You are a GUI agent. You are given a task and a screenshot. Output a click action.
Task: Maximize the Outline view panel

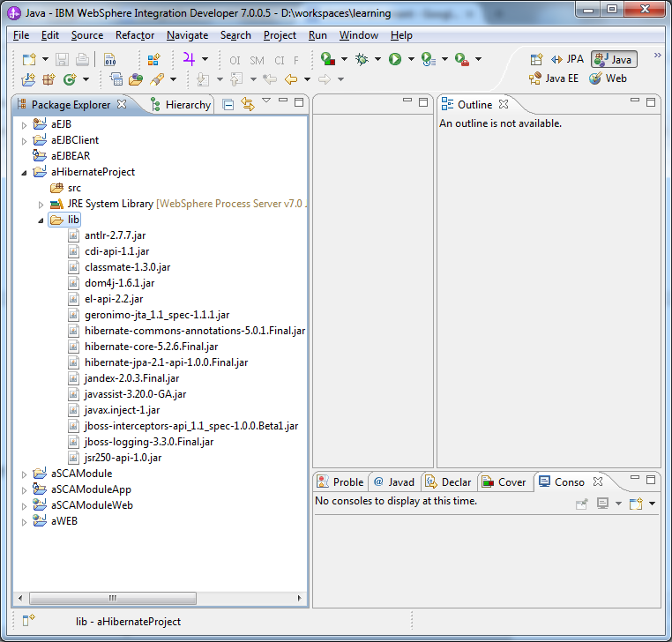(651, 102)
